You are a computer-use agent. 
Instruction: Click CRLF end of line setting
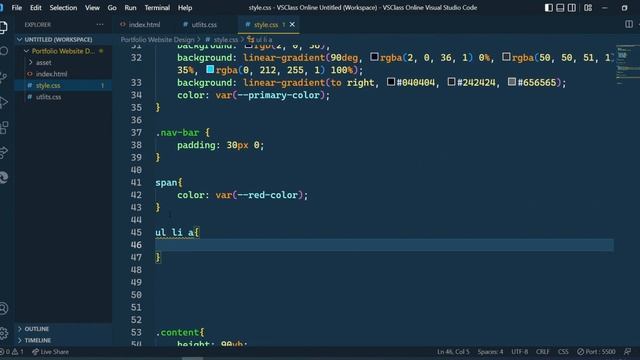click(x=542, y=351)
